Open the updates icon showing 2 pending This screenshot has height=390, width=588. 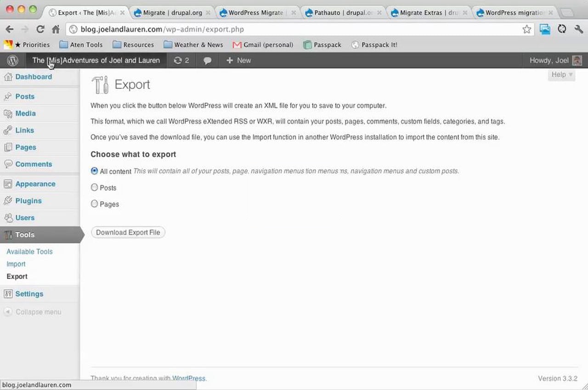(181, 60)
